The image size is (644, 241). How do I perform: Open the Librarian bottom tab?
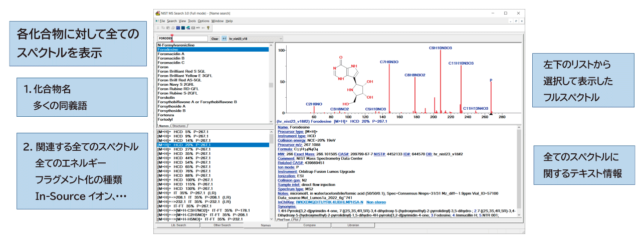pos(353,225)
